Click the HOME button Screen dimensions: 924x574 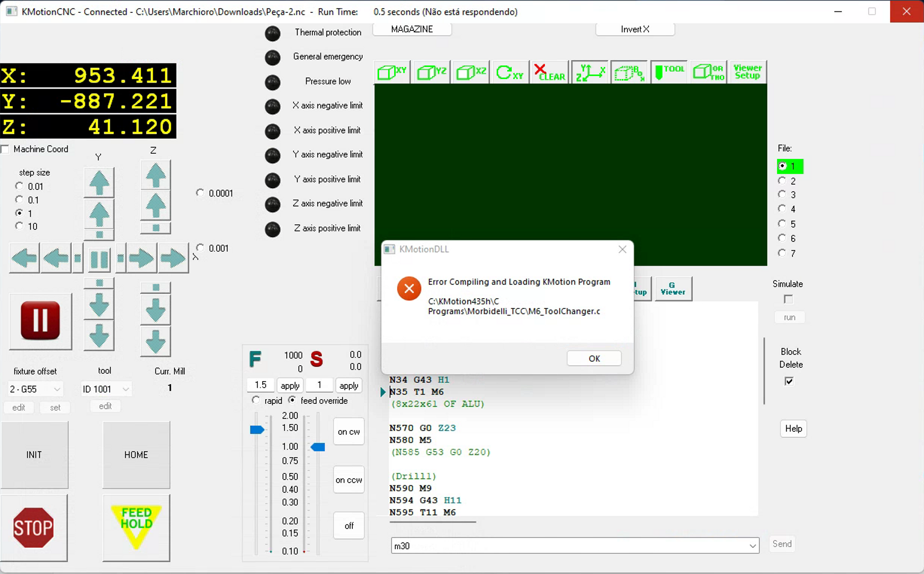tap(136, 455)
